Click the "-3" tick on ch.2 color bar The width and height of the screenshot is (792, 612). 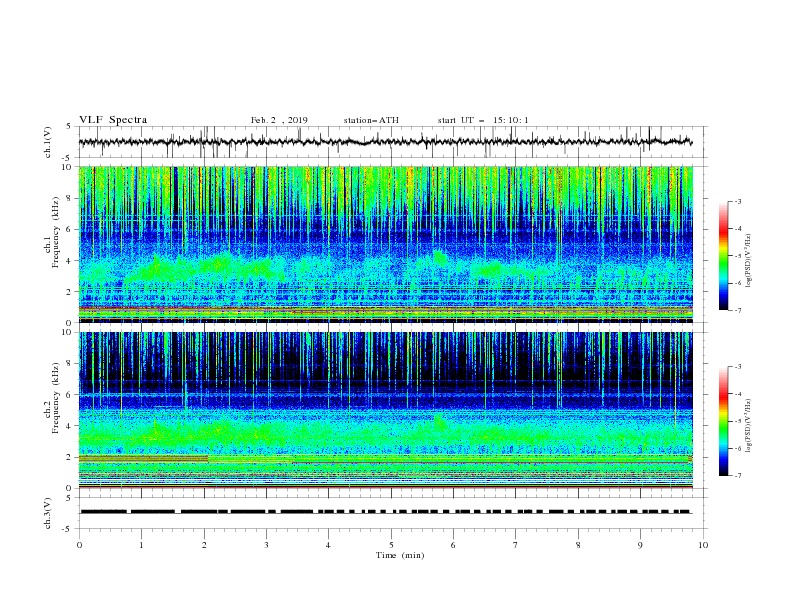click(x=737, y=367)
